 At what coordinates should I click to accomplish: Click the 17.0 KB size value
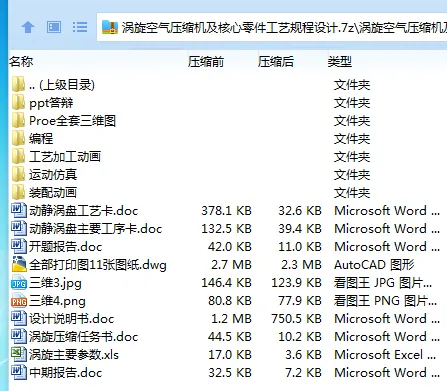click(230, 355)
